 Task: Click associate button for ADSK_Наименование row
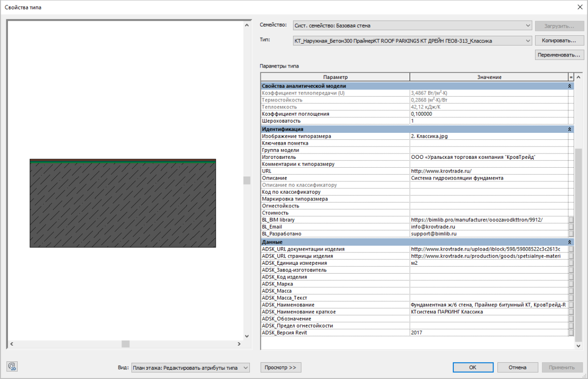(571, 304)
